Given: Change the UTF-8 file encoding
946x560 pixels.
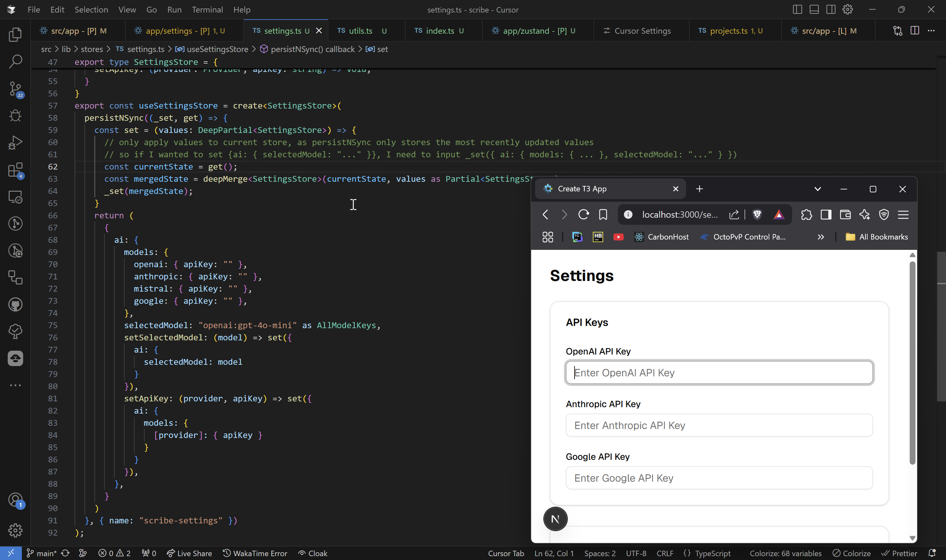Looking at the screenshot, I should (636, 553).
